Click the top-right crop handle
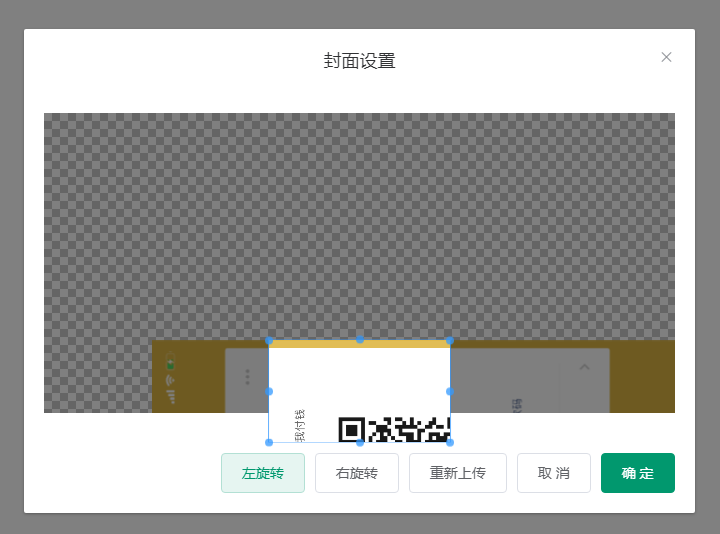This screenshot has height=534, width=720. click(450, 340)
